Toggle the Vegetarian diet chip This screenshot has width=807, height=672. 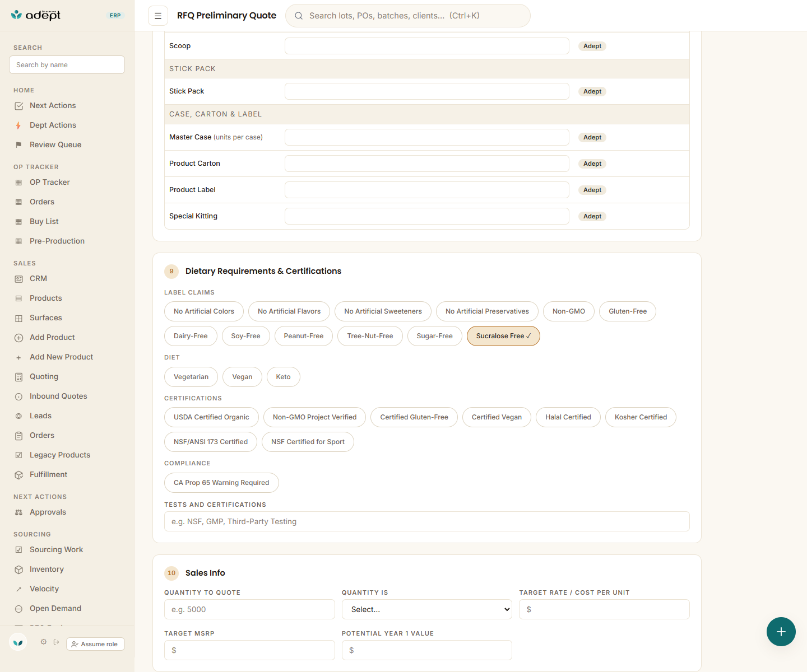tap(191, 377)
